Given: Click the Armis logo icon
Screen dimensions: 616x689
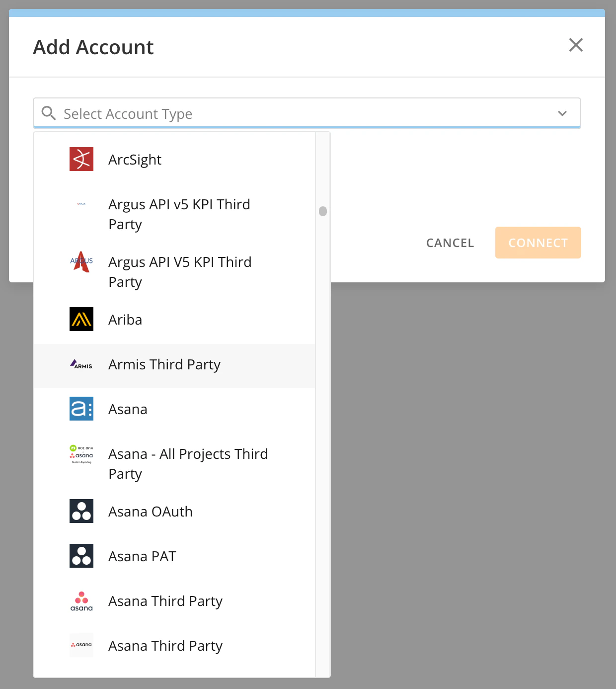Looking at the screenshot, I should click(x=81, y=364).
